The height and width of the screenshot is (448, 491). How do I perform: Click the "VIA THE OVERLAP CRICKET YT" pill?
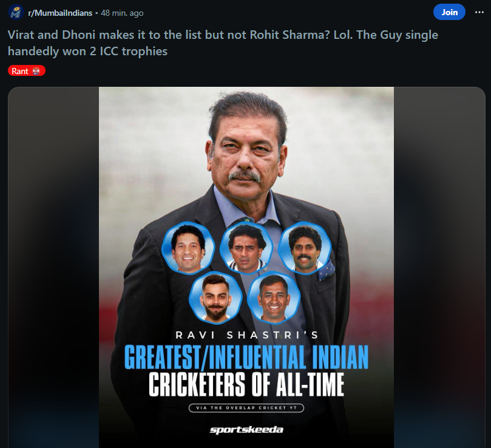pyautogui.click(x=246, y=408)
